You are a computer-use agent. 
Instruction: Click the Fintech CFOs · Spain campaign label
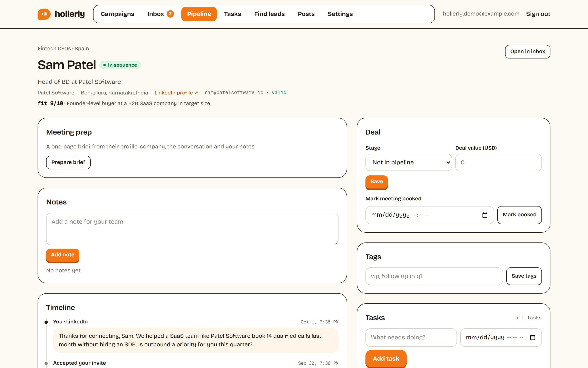[x=63, y=48]
